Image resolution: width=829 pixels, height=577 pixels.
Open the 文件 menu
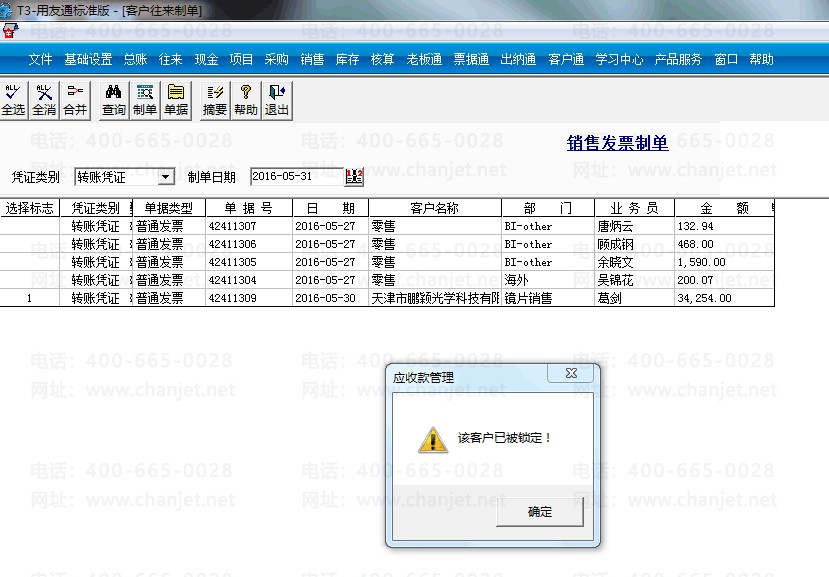click(x=40, y=59)
